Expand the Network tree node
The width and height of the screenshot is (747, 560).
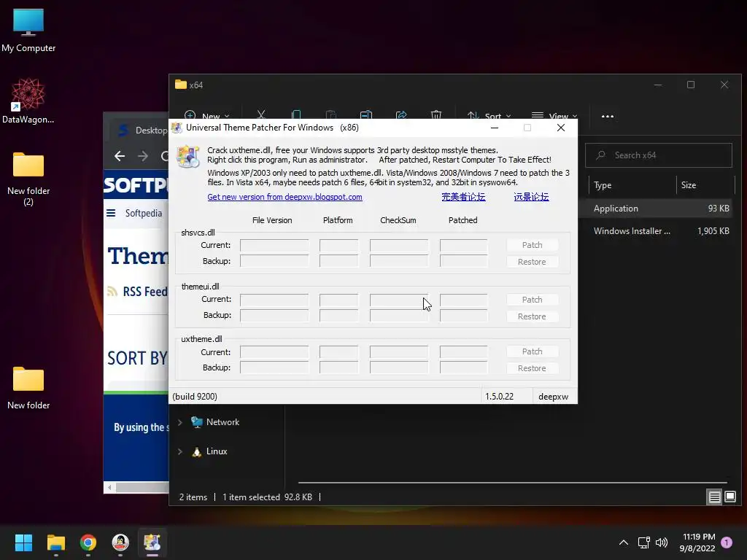coord(179,422)
